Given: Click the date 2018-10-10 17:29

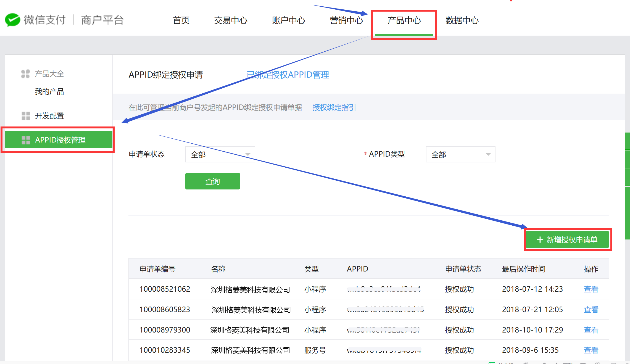Looking at the screenshot, I should point(533,330).
